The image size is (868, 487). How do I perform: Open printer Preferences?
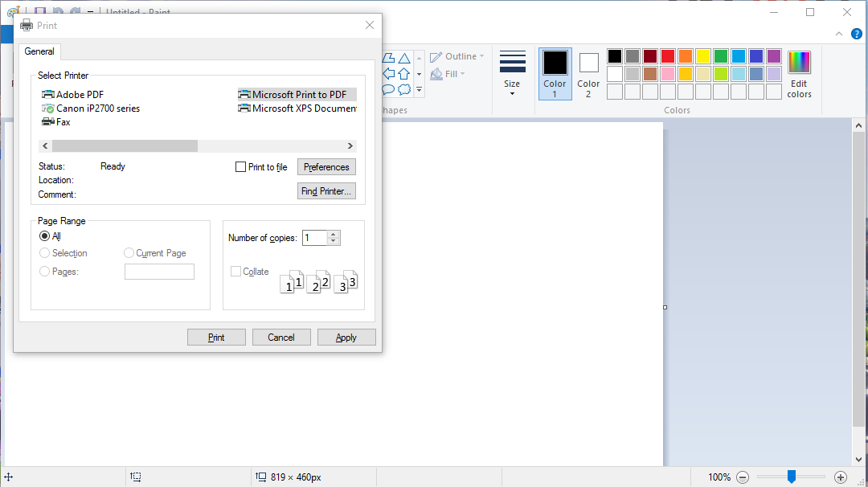[326, 167]
